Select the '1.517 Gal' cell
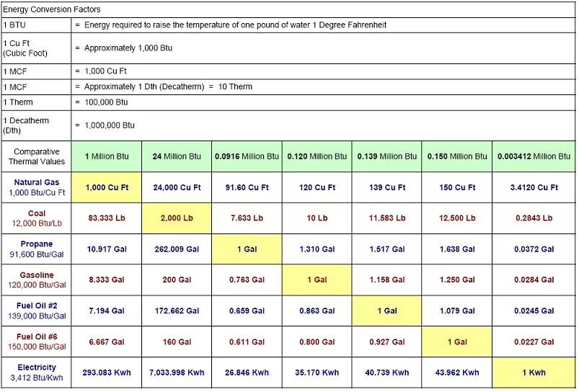 coord(387,249)
